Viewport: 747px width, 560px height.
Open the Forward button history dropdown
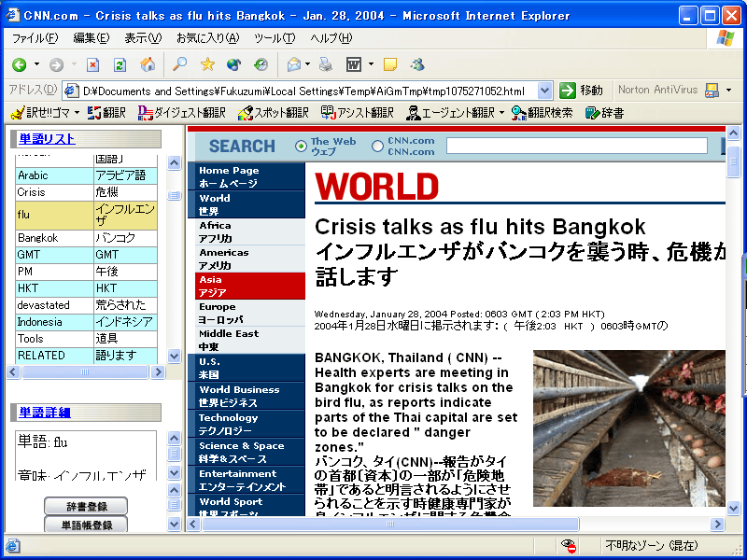coord(74,64)
